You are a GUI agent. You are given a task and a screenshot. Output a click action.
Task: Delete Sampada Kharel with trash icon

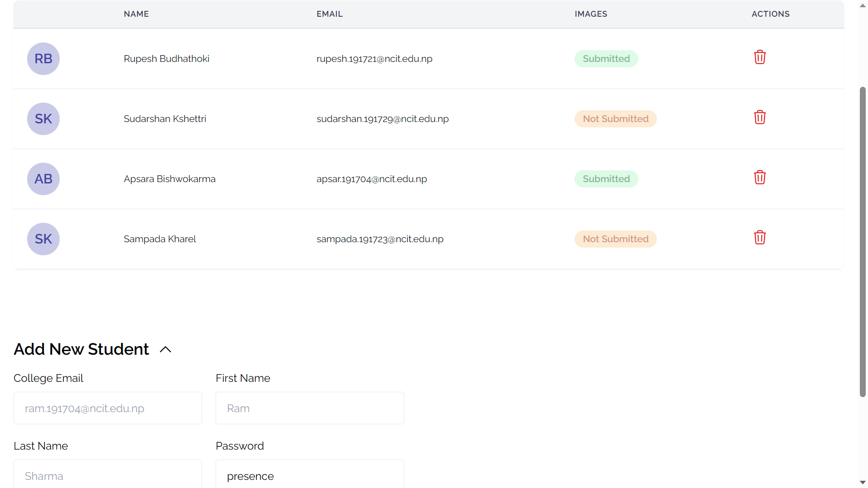[759, 238]
